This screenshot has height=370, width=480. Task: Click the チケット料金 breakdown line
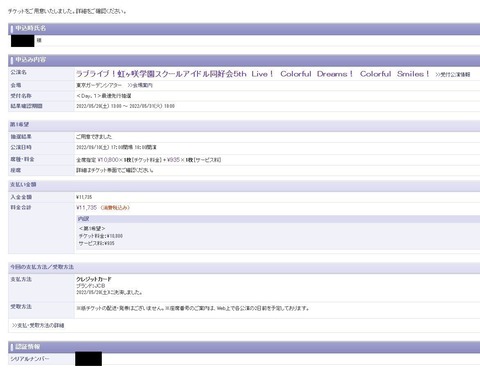[101, 236]
